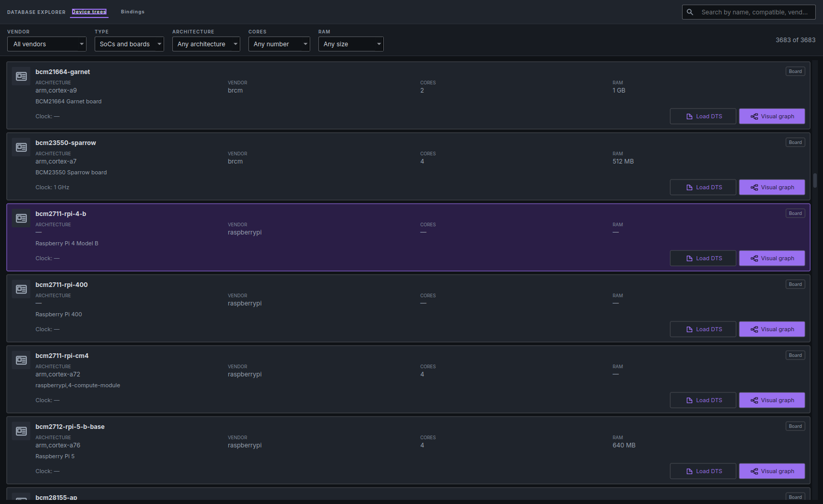Click the 'arm,cortex-a9' architecture value
The width and height of the screenshot is (823, 504).
tap(56, 91)
